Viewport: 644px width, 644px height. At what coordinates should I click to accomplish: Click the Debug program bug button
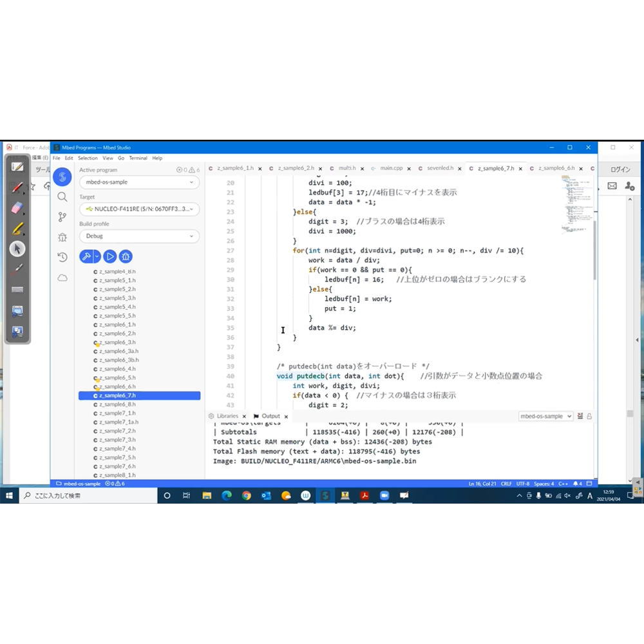[126, 257]
